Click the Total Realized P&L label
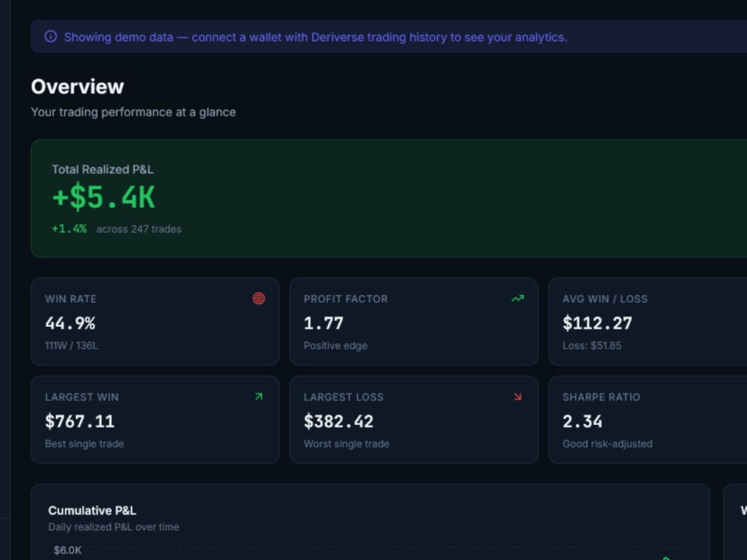This screenshot has height=560, width=747. tap(102, 169)
